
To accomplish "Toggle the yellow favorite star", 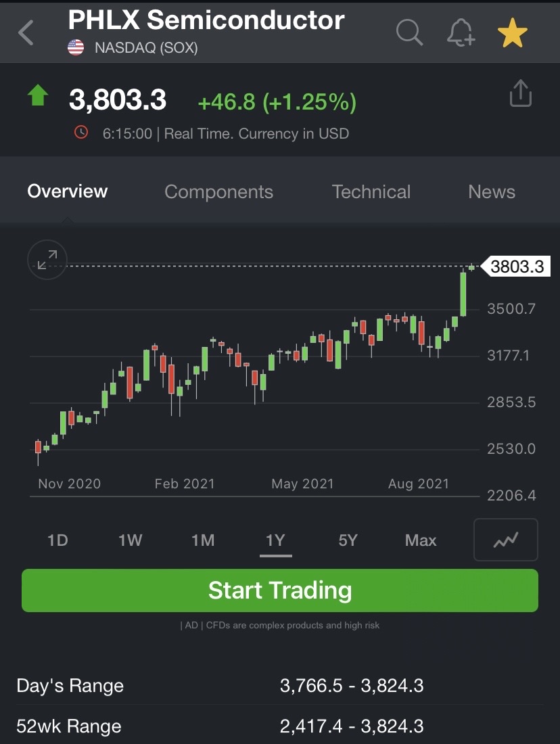I will [x=513, y=32].
